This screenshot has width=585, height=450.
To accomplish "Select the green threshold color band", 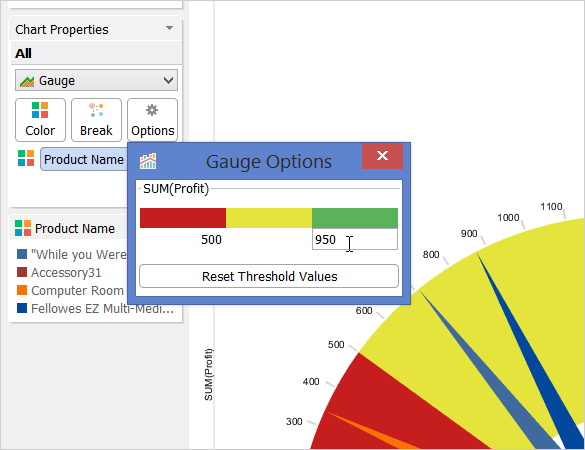I will click(355, 218).
